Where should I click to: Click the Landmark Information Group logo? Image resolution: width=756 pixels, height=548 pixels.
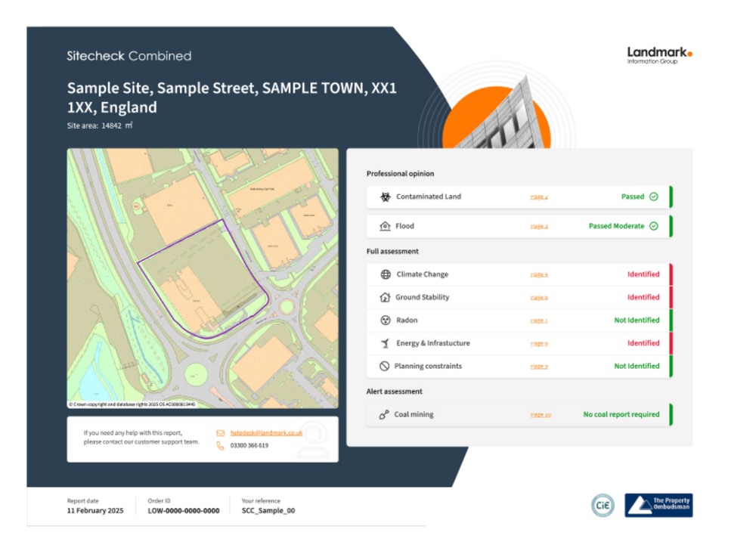(659, 55)
